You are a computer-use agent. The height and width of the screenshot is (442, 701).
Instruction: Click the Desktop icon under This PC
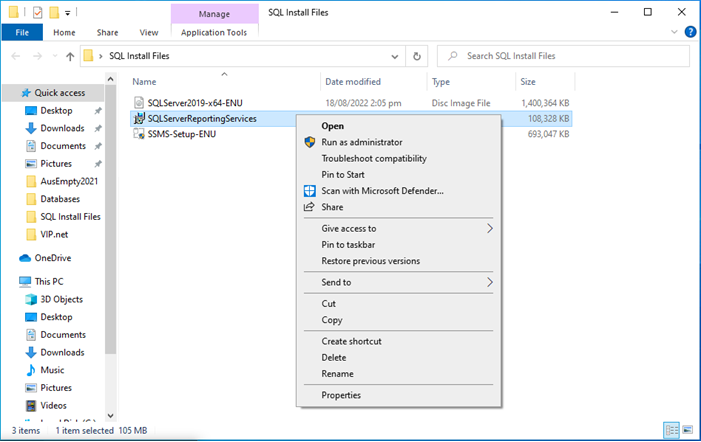click(31, 317)
